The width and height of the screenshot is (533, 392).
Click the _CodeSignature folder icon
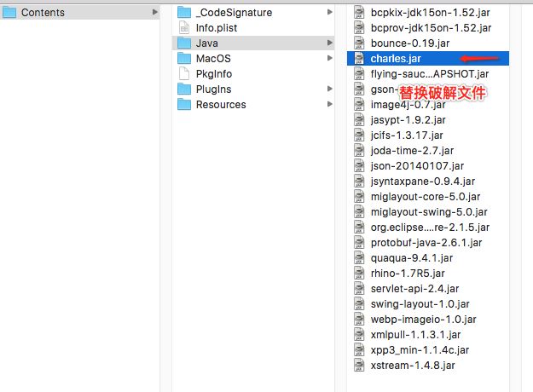(184, 13)
